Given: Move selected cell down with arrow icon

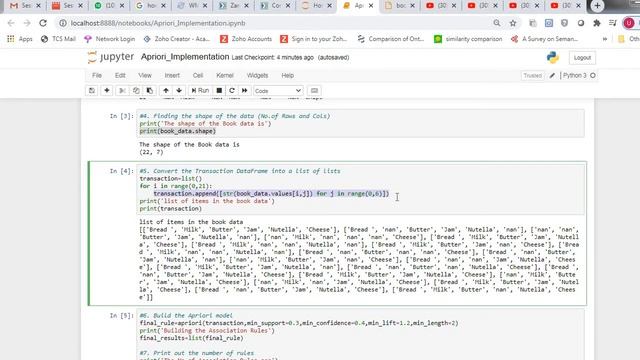Looking at the screenshot, I should [x=179, y=91].
